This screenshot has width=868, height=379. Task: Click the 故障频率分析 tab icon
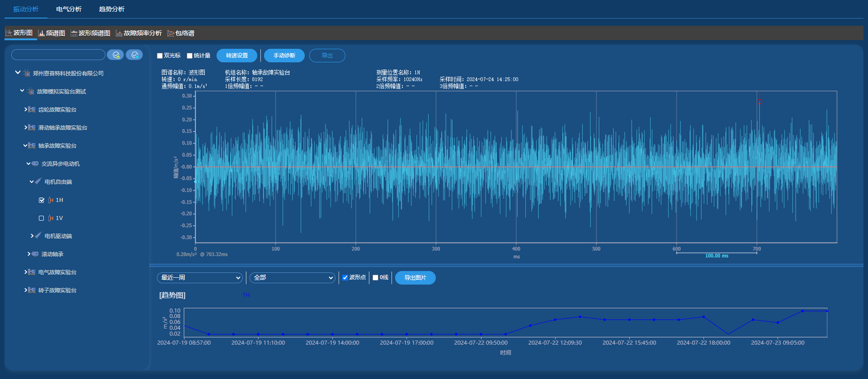119,33
